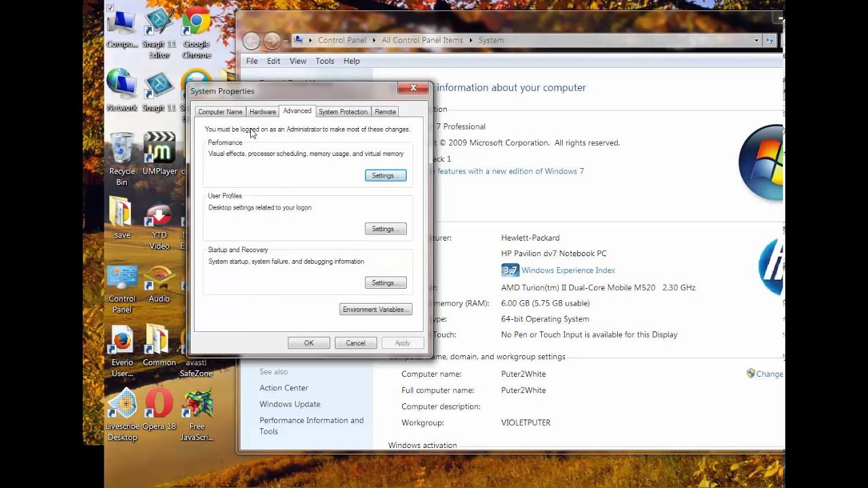Open Startup and Recovery Settings
This screenshot has width=868, height=488.
click(x=386, y=283)
